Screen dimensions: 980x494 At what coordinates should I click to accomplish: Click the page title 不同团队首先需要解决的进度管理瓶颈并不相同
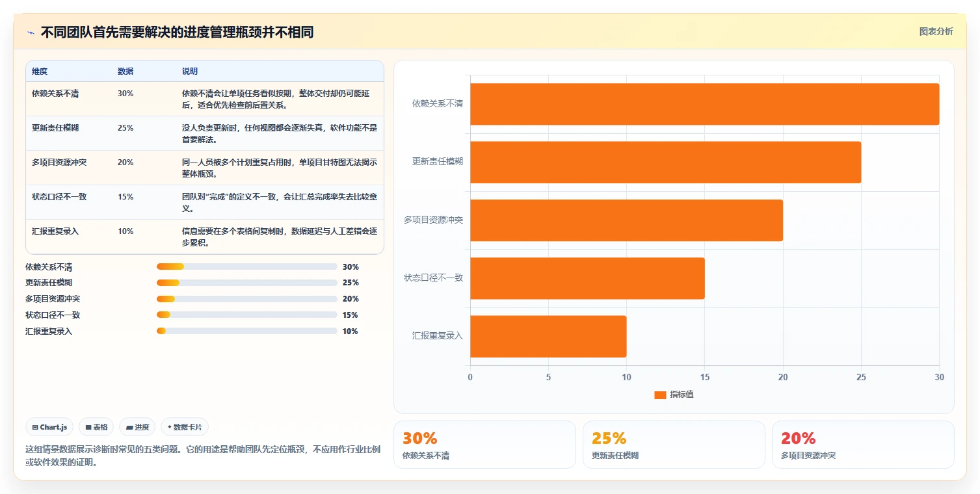(x=178, y=32)
